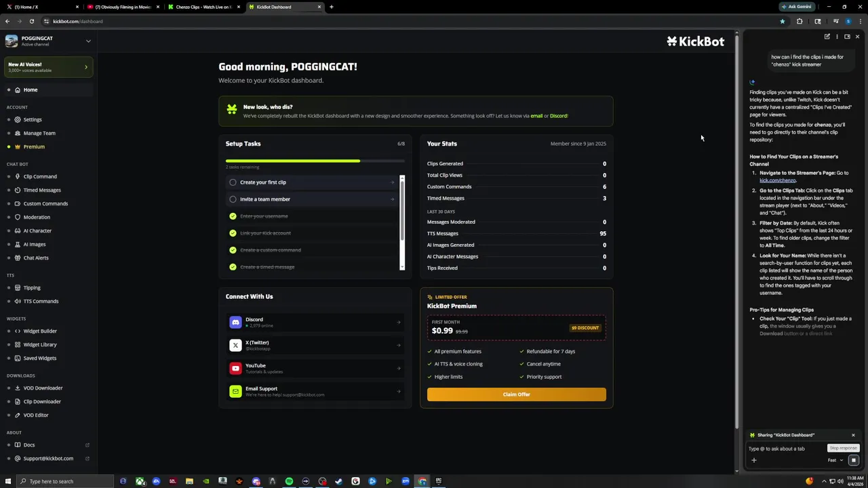Open Gemini panel more options menu
The width and height of the screenshot is (868, 488).
pos(837,37)
